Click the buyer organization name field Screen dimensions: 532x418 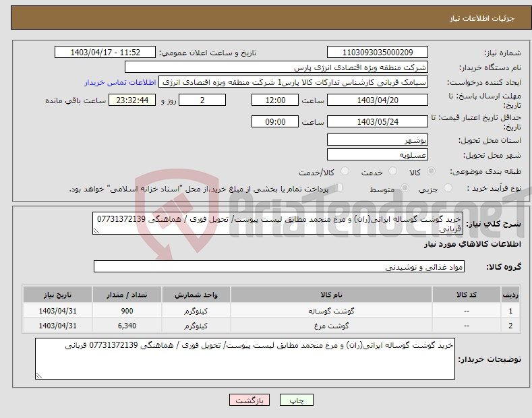pyautogui.click(x=276, y=67)
